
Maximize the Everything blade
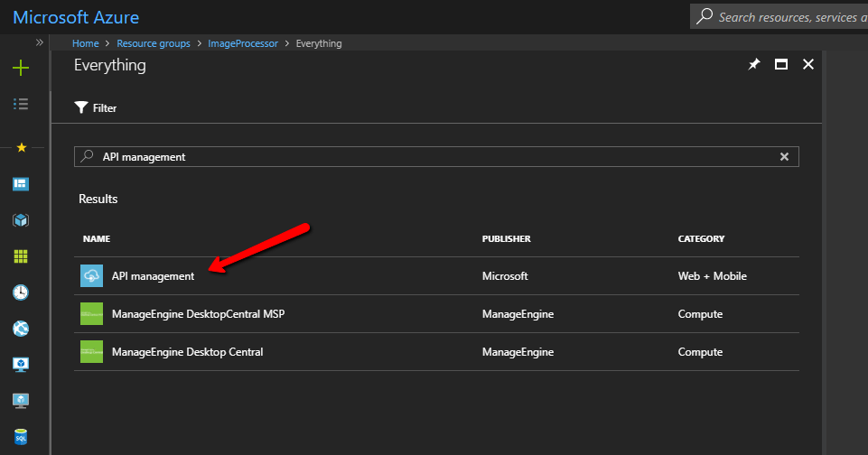[x=781, y=64]
